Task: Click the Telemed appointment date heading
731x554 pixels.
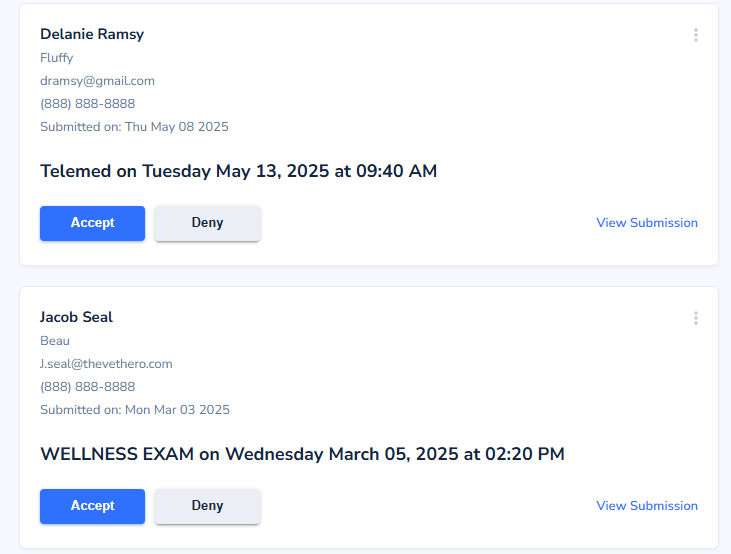Action: tap(239, 171)
